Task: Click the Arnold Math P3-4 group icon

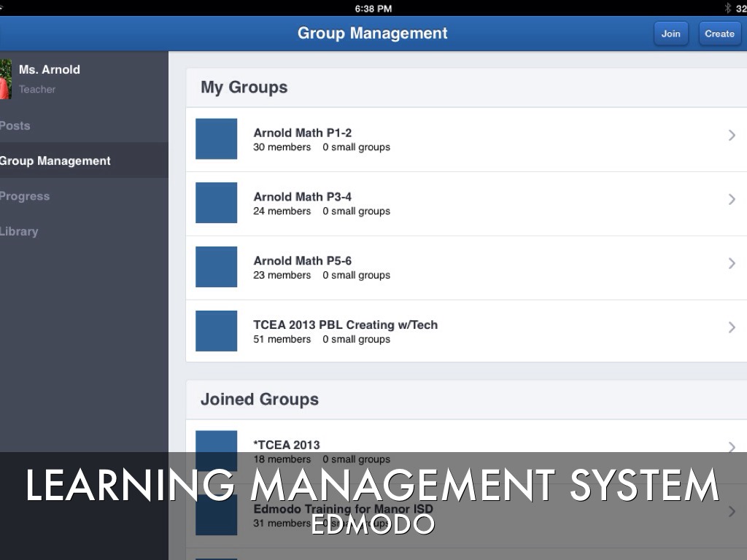Action: 216,203
